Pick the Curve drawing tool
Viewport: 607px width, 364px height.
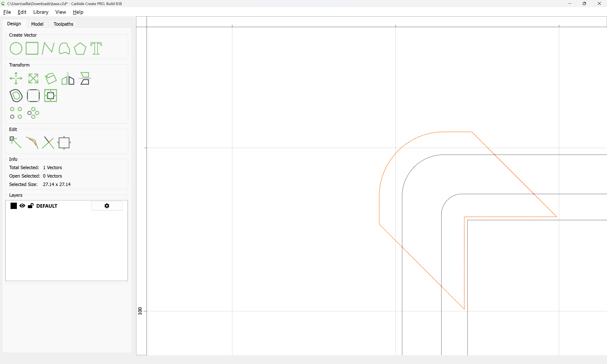click(x=64, y=48)
